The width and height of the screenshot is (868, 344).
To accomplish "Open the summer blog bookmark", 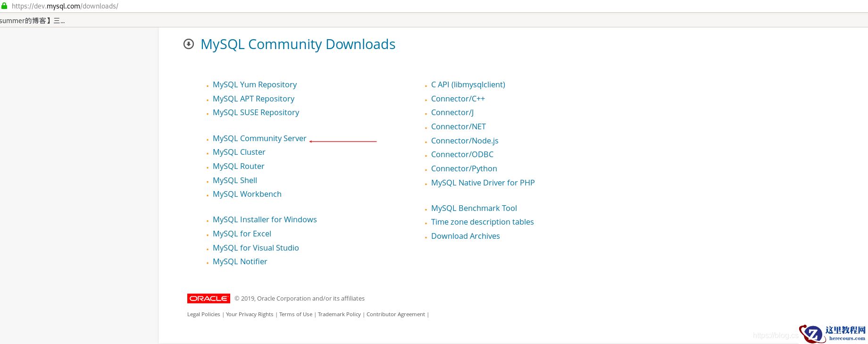I will [x=33, y=21].
